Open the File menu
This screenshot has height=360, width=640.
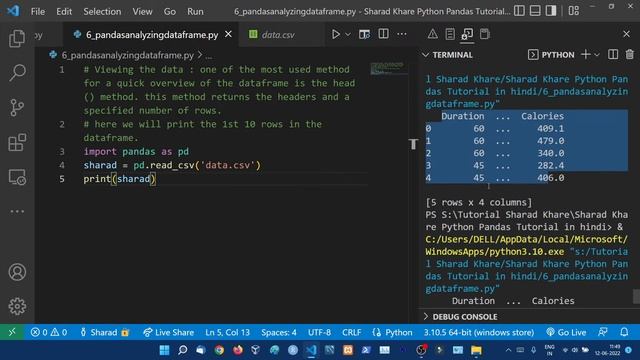(x=38, y=11)
